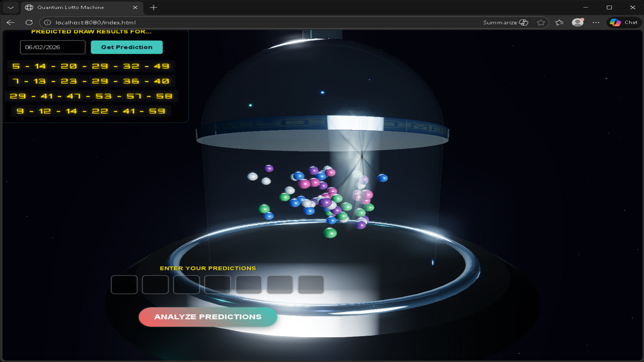Open a new browser tab
The width and height of the screenshot is (644, 362).
click(154, 7)
